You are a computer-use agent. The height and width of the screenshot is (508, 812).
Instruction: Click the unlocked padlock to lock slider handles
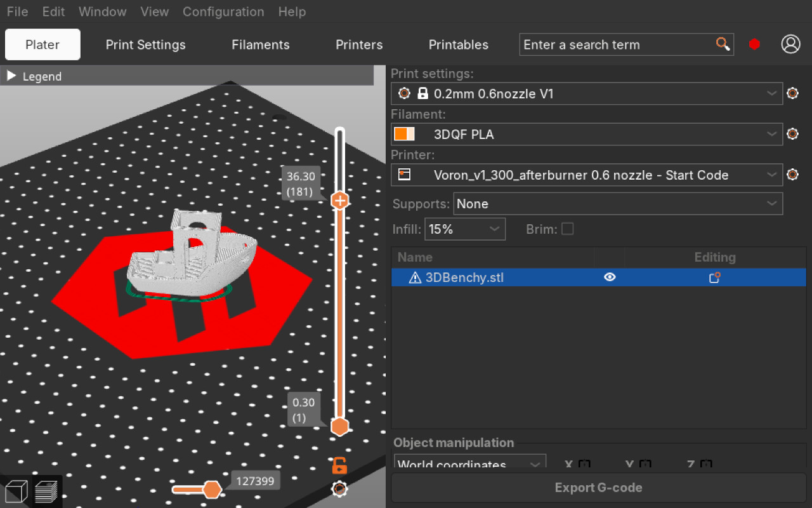click(339, 465)
